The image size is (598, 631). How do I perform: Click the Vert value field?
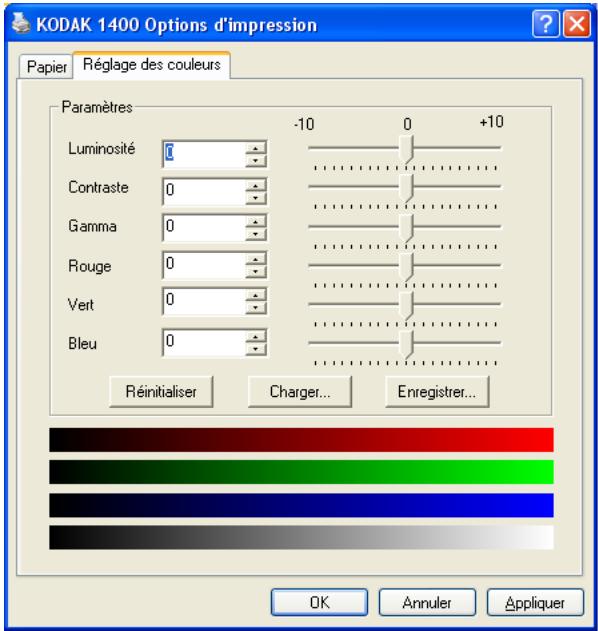click(204, 301)
